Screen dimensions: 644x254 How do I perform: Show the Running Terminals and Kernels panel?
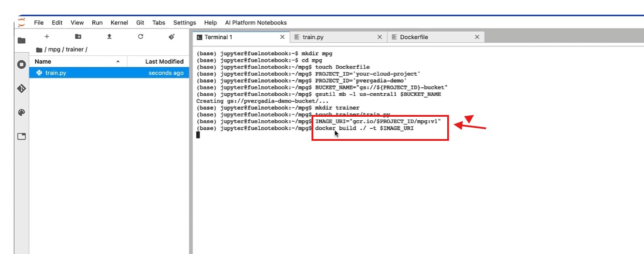[21, 65]
